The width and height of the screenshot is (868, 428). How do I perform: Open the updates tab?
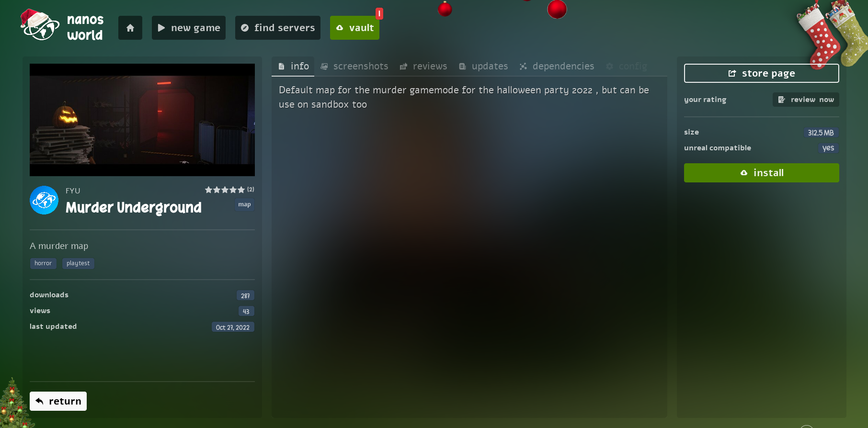tap(483, 66)
